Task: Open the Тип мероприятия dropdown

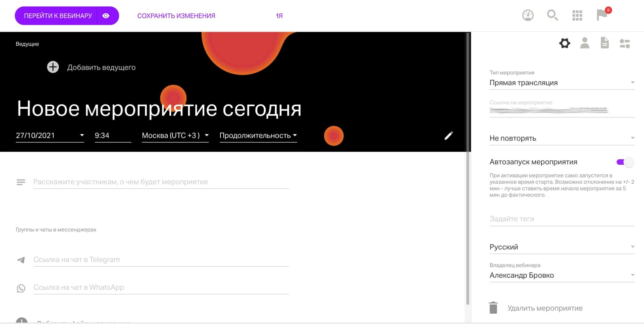Action: (x=632, y=83)
